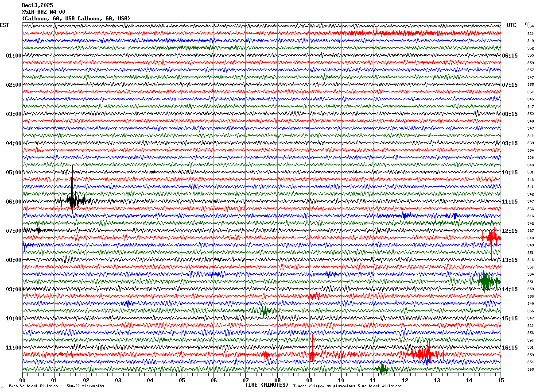This screenshot has width=536, height=392.
Task: Click minute 04 on the time axis
Action: pos(150,380)
